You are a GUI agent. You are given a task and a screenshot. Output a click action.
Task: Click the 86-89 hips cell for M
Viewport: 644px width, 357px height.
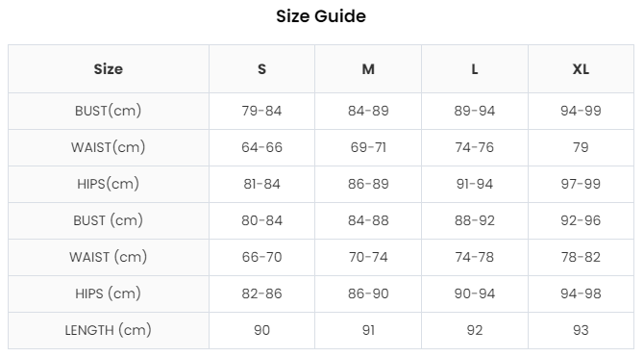[x=368, y=184]
